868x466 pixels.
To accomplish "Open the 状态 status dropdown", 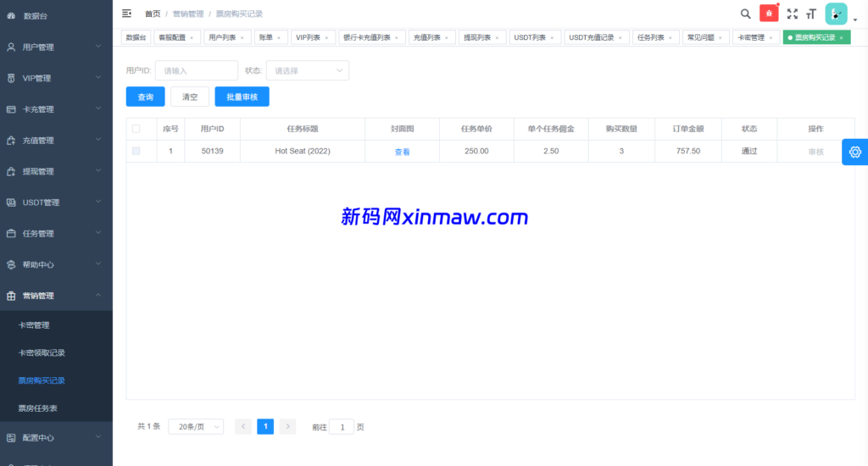I will pos(307,70).
